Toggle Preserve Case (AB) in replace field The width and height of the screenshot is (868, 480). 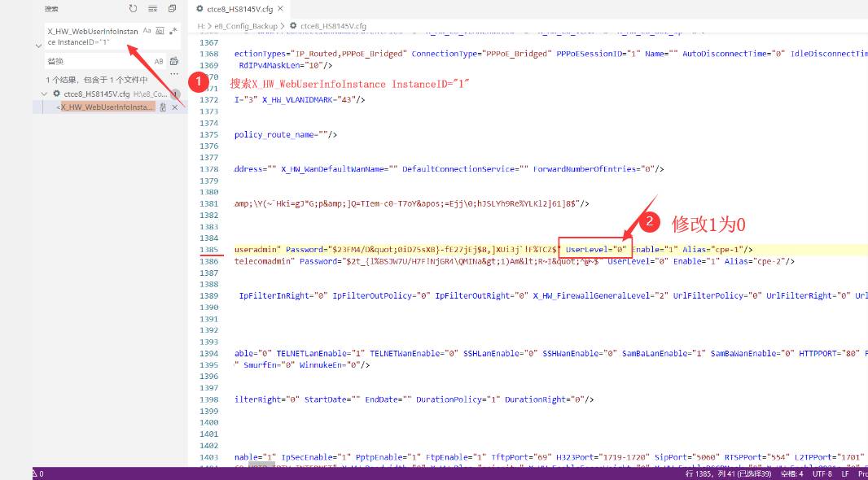point(159,61)
